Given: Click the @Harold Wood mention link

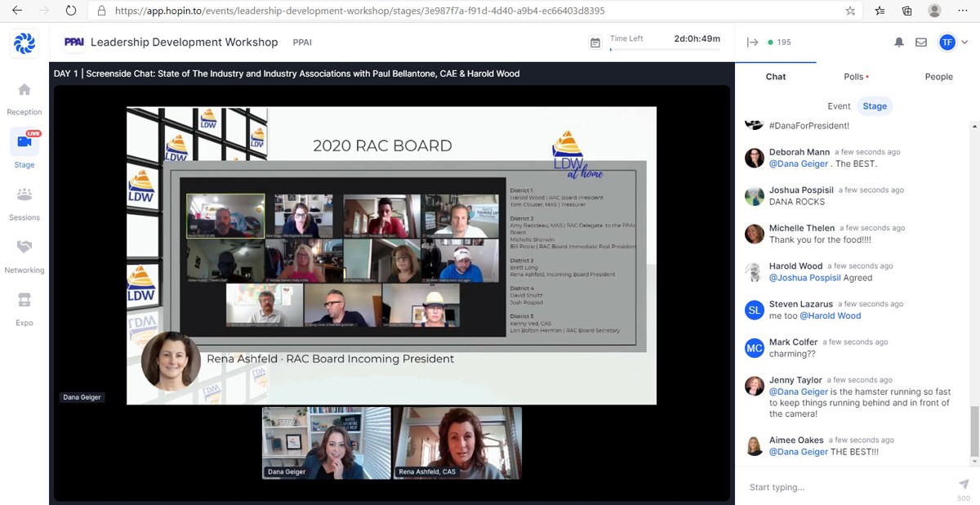Looking at the screenshot, I should pos(830,315).
